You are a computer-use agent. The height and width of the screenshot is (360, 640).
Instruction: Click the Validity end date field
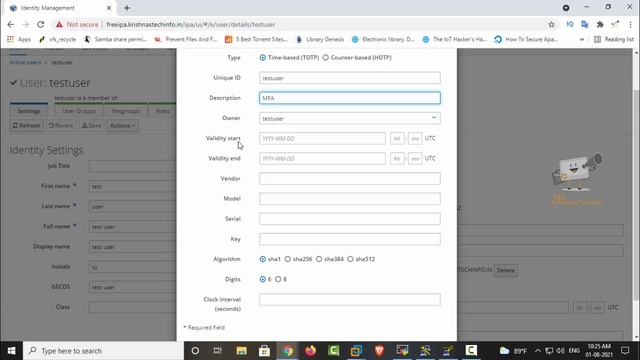pyautogui.click(x=322, y=158)
